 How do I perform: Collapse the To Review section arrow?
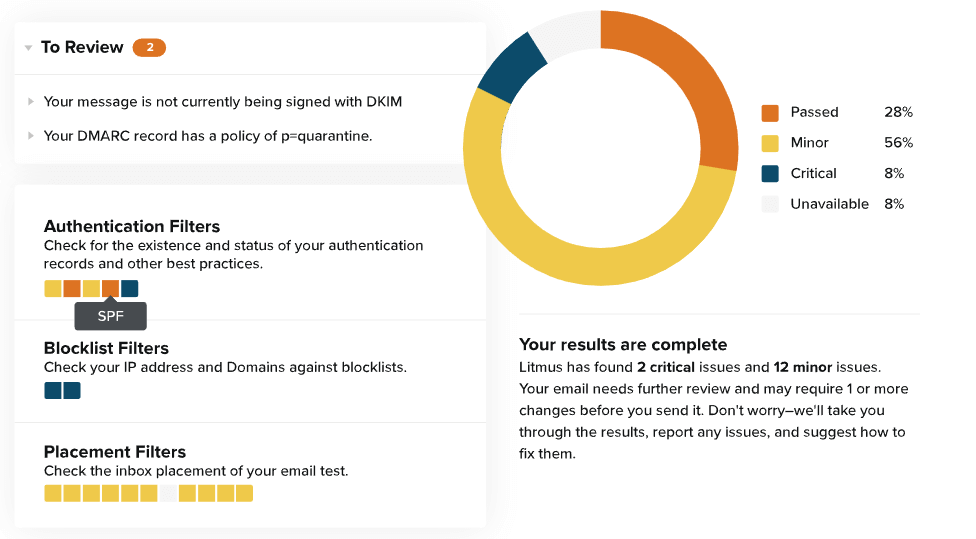[28, 48]
